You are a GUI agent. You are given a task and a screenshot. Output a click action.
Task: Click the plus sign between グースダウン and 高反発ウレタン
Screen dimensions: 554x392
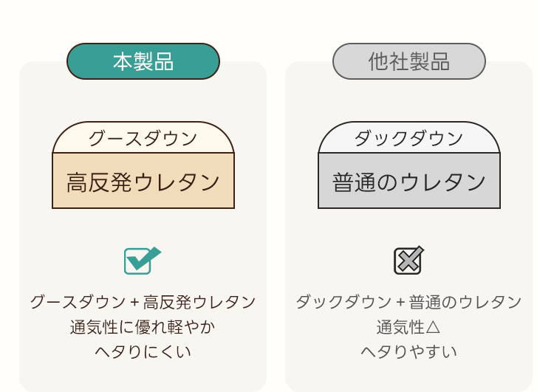134,302
